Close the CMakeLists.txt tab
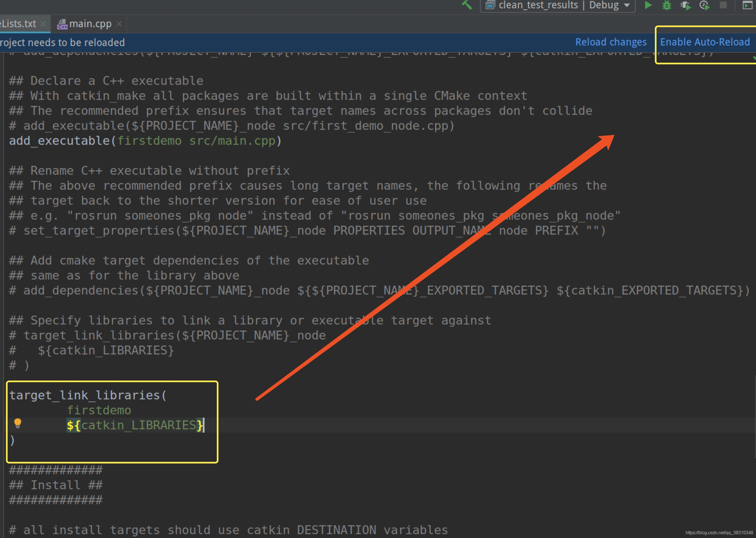756x538 pixels. (43, 24)
